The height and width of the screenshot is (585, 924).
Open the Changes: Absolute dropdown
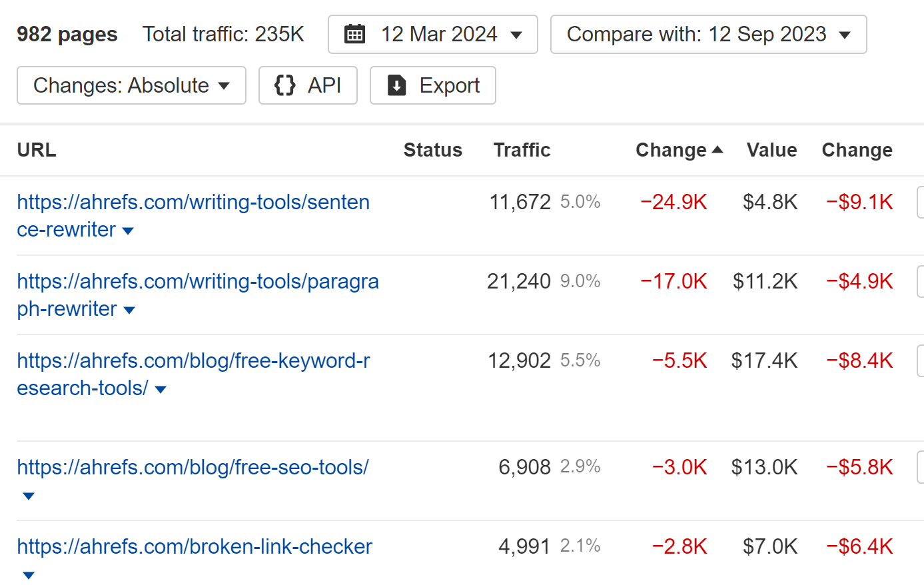click(x=131, y=85)
